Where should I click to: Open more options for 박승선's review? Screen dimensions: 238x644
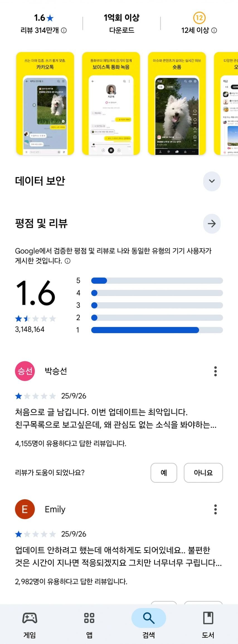pos(215,371)
